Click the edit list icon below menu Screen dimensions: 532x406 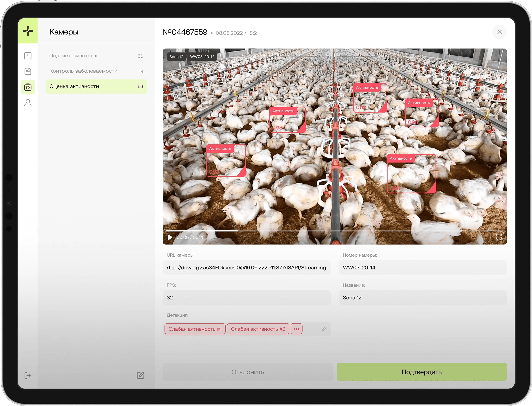tap(140, 375)
